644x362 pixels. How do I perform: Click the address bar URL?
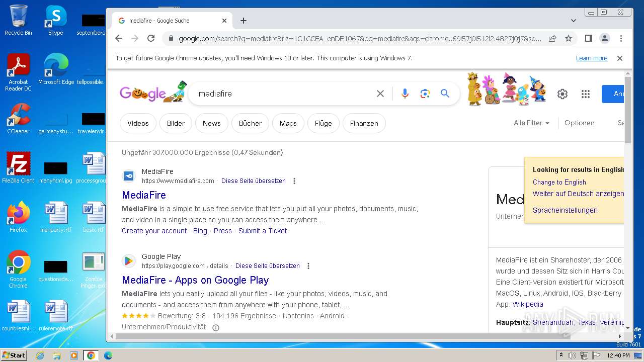tap(360, 38)
